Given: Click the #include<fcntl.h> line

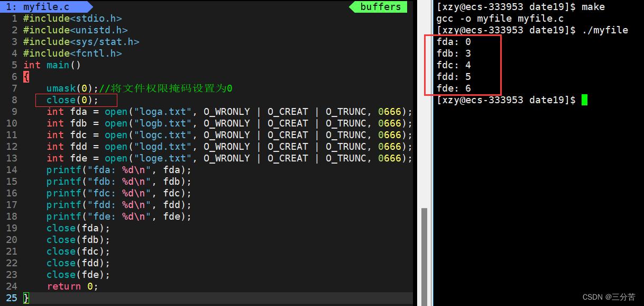Looking at the screenshot, I should (x=72, y=53).
